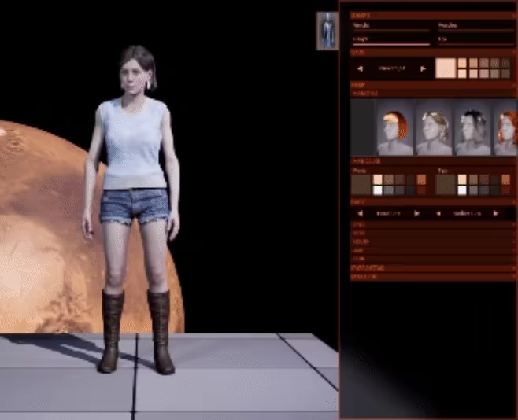Viewport: 518px width, 420px height.
Task: Adjust the highlighted shape slider under Shape
Action: [391, 43]
